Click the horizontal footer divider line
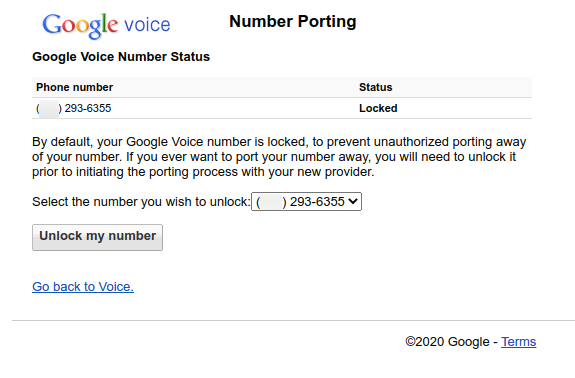This screenshot has height=378, width=575. [x=293, y=320]
